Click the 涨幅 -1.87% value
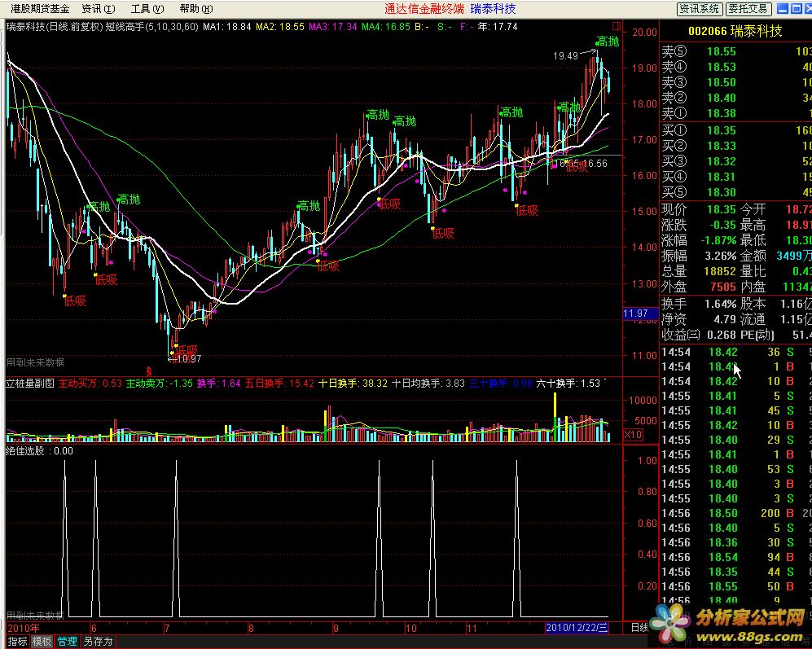The width and height of the screenshot is (812, 649). pos(719,240)
